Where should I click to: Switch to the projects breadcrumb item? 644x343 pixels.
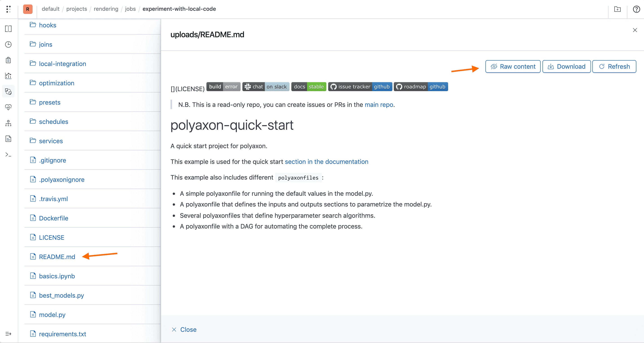[x=76, y=9]
